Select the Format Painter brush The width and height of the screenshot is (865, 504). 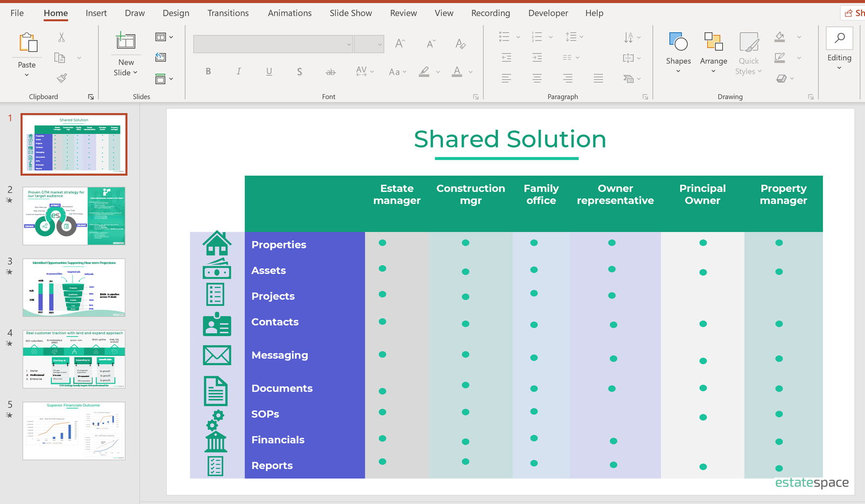click(62, 78)
